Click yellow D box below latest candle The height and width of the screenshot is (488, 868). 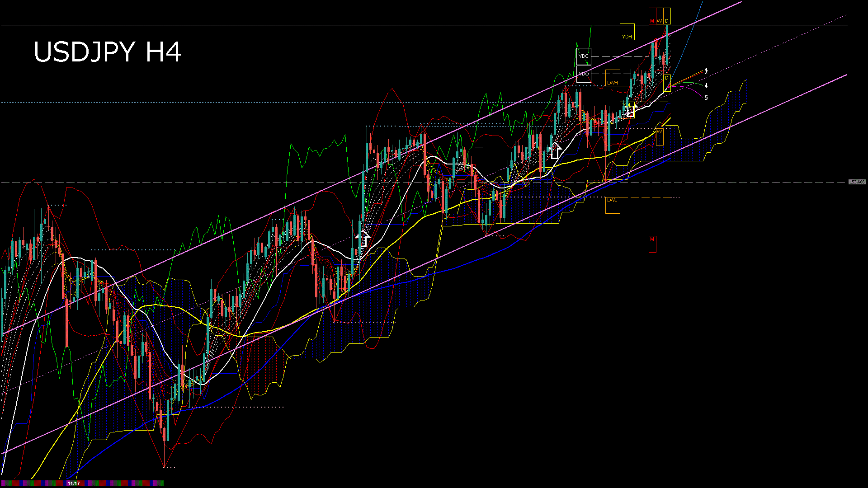(x=667, y=82)
